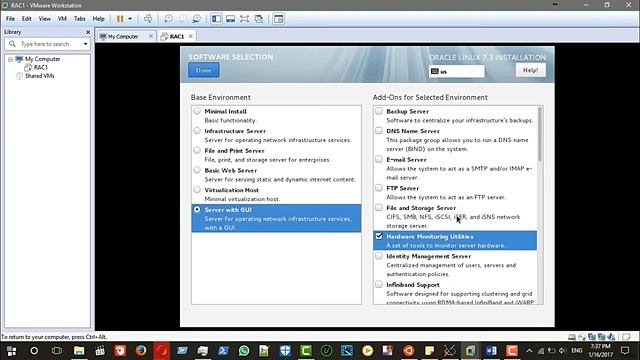This screenshot has width=640, height=360.
Task: Open the Cortana search circle icon
Action: coord(34,351)
